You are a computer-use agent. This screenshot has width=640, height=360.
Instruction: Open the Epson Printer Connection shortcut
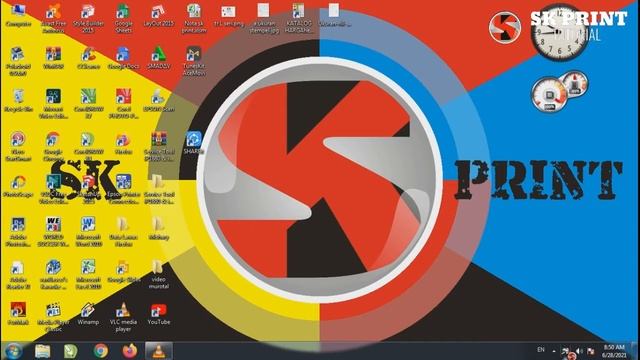tap(123, 190)
